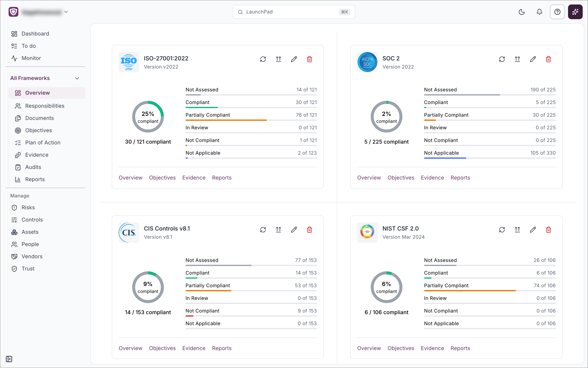Open Audits in the sidebar

[x=33, y=167]
